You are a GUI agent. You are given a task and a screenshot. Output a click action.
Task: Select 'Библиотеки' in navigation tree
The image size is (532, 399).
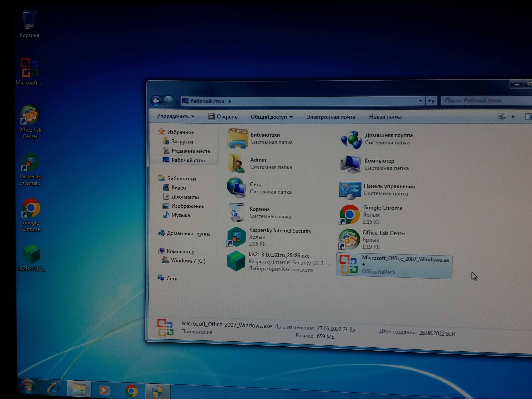point(177,178)
